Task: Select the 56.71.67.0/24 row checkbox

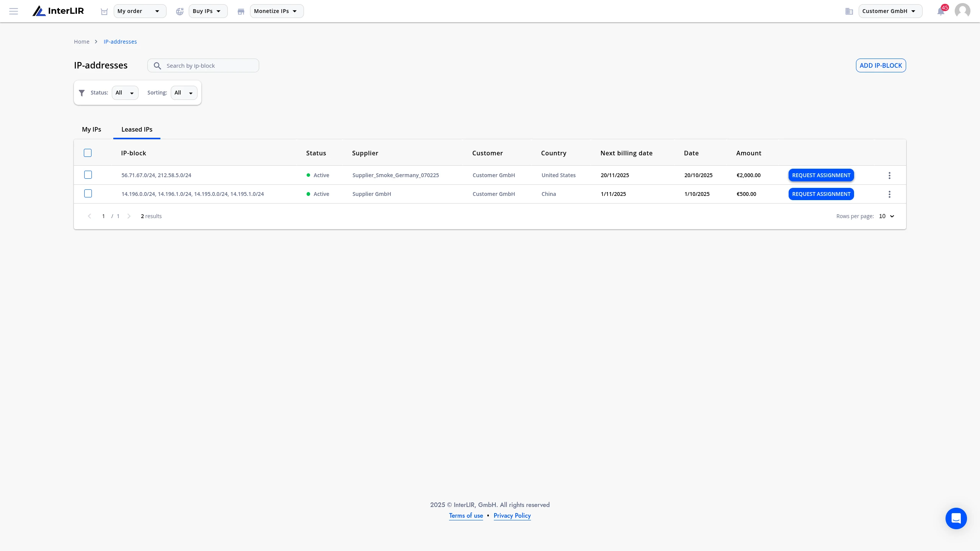Action: click(x=88, y=175)
